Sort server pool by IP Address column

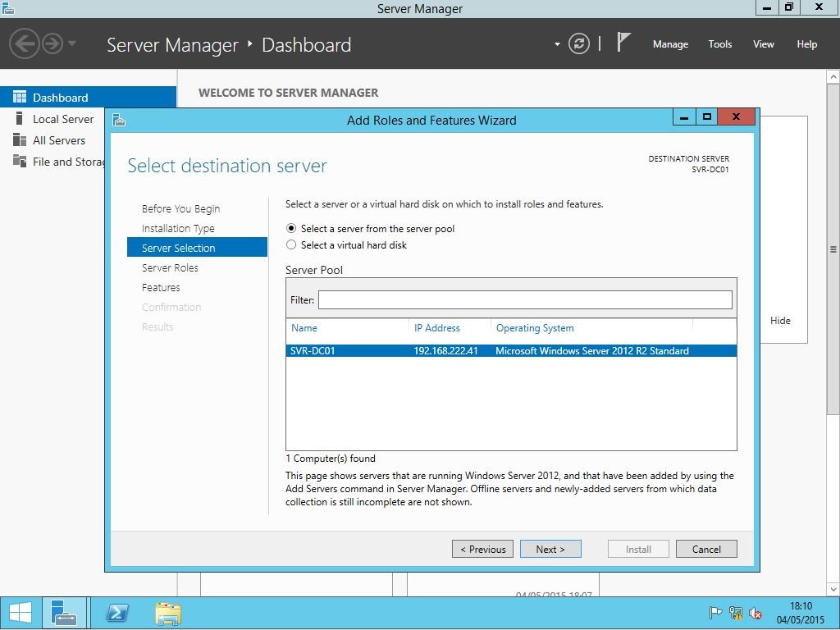437,328
